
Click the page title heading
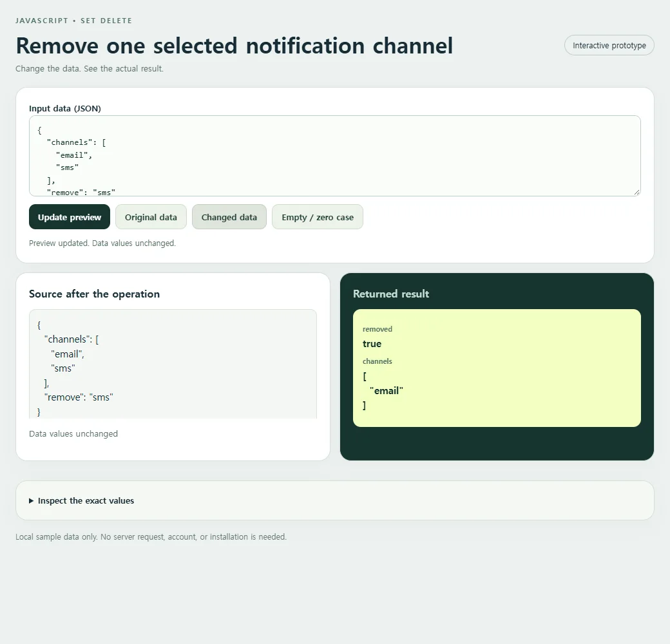[x=234, y=46]
